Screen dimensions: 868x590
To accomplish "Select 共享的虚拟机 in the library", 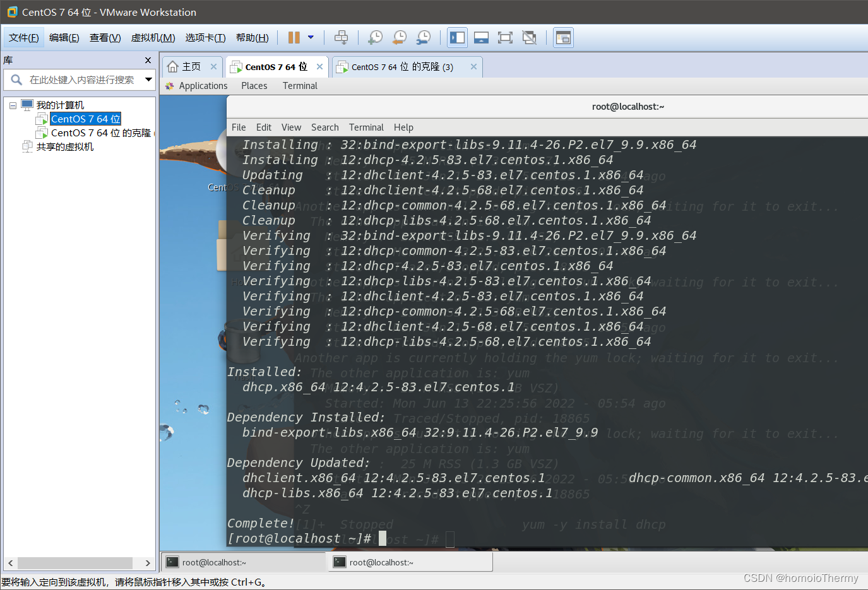I will tap(64, 147).
